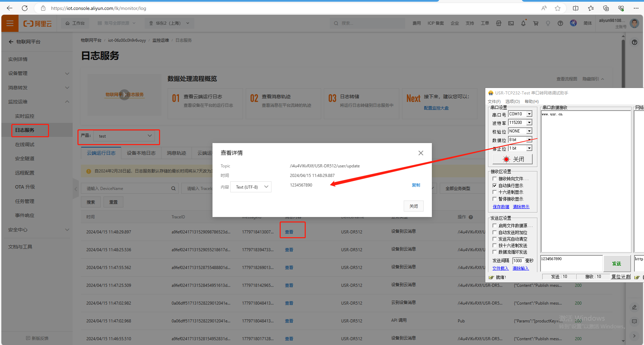Open 选项(O) menu in serial tool
The height and width of the screenshot is (345, 644).
(512, 102)
